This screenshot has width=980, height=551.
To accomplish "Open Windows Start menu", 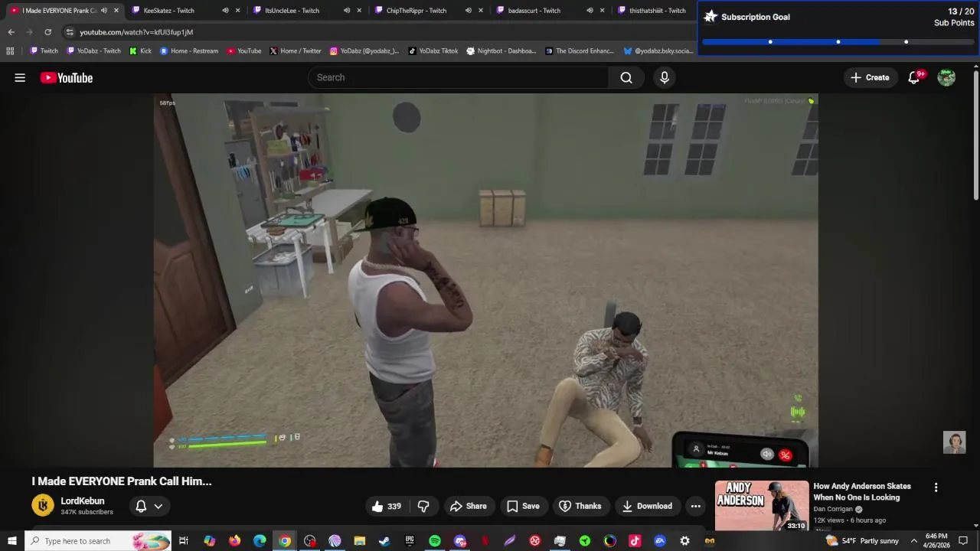I will click(x=11, y=541).
